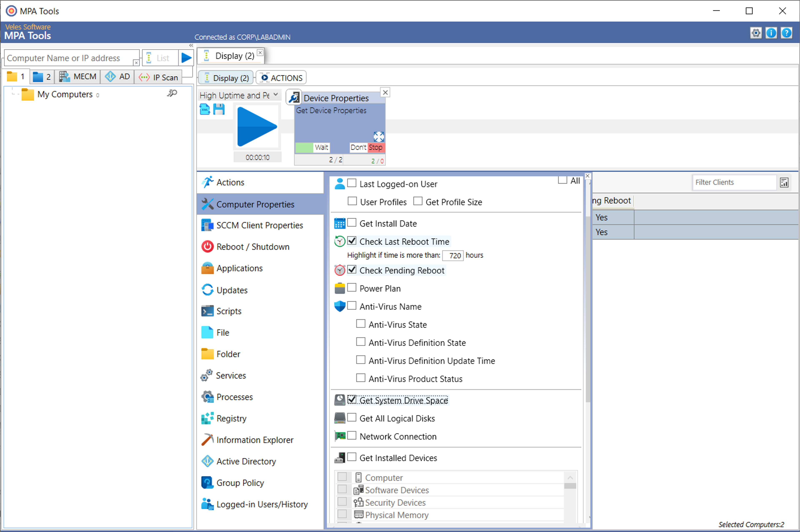Click the Information Explorer pickaxe icon
The width and height of the screenshot is (800, 532).
207,440
